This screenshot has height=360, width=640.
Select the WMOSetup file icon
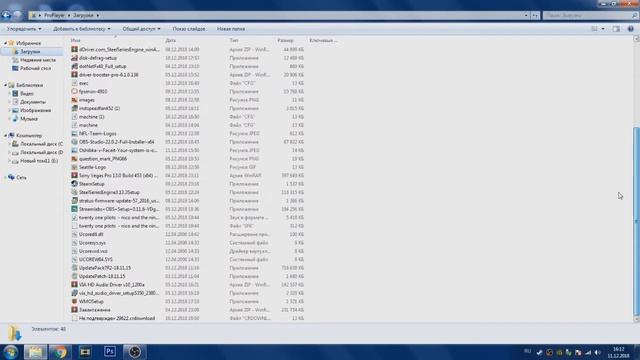(74, 301)
